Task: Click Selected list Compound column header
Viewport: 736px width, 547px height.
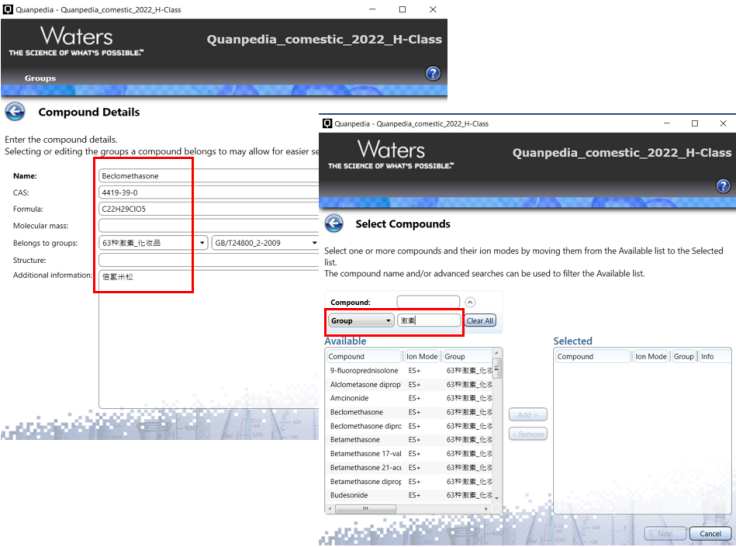Action: point(593,356)
